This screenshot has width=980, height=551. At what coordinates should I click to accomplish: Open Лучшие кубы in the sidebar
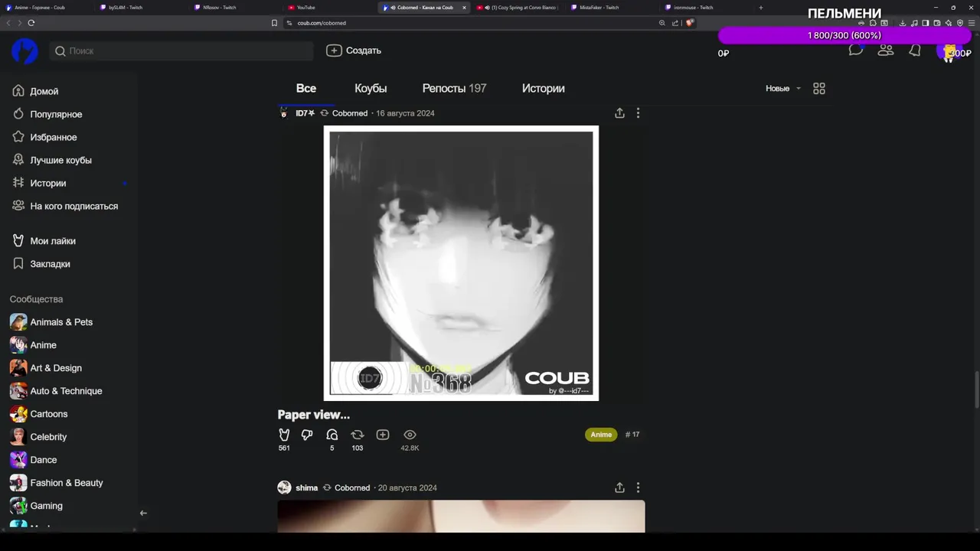click(x=52, y=160)
